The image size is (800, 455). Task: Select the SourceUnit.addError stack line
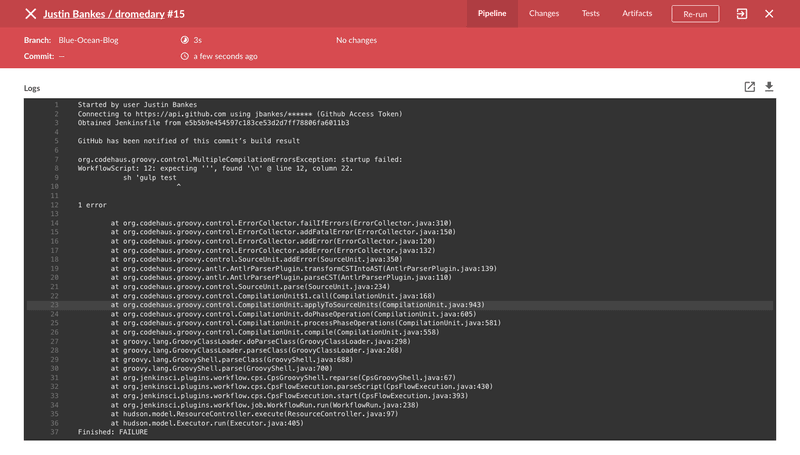tap(257, 259)
